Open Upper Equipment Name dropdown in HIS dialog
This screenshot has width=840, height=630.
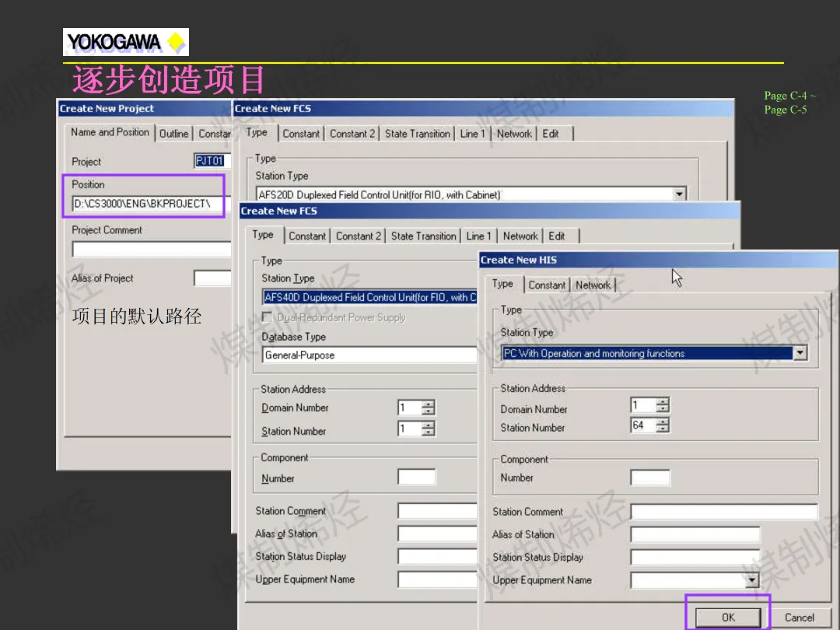(752, 580)
